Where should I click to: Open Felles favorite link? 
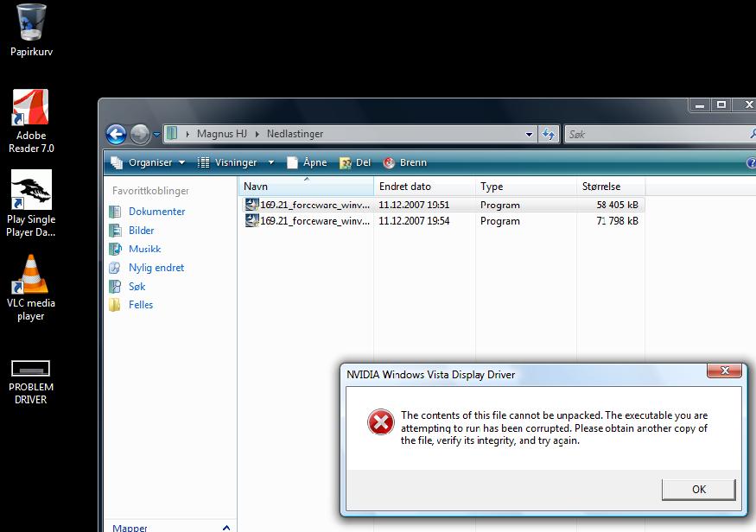click(x=141, y=305)
